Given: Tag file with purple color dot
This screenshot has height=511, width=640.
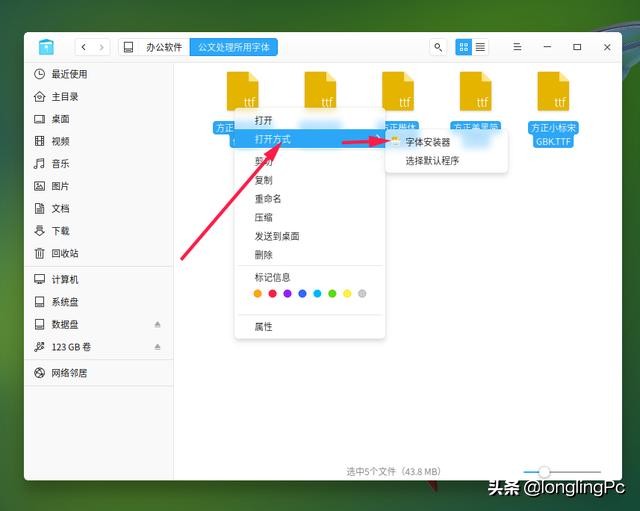Looking at the screenshot, I should click(287, 294).
